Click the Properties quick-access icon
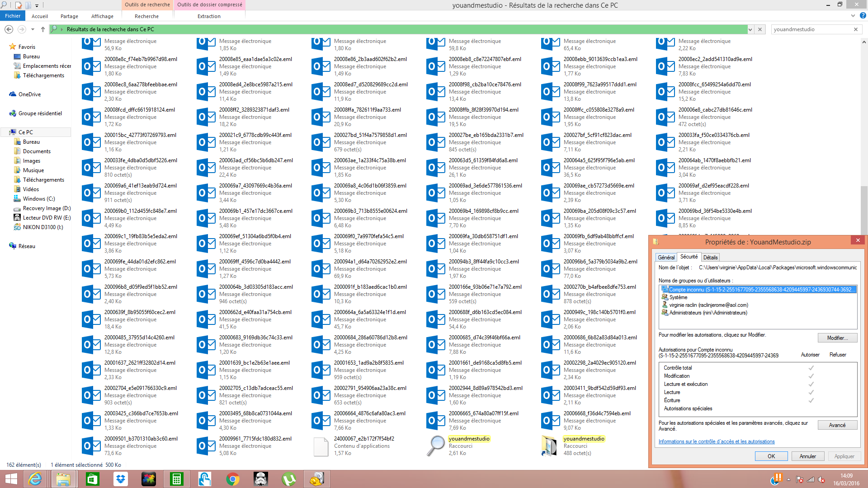 pos(19,5)
